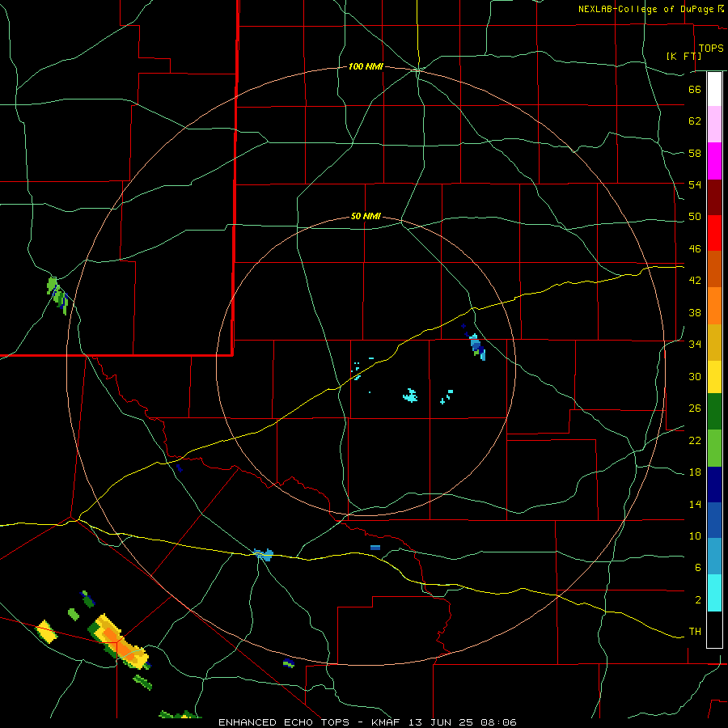The width and height of the screenshot is (728, 728).
Task: Click the magenta legend swatch near 58
Action: click(x=714, y=161)
